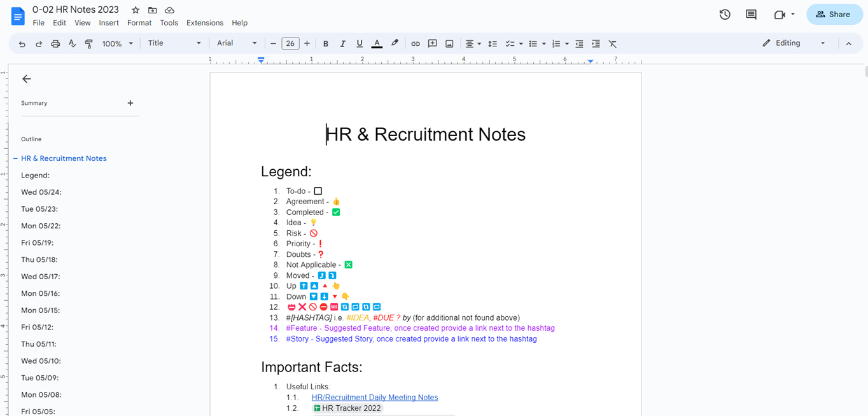The height and width of the screenshot is (416, 868).
Task: Insert an image from toolbar icon
Action: click(x=449, y=44)
